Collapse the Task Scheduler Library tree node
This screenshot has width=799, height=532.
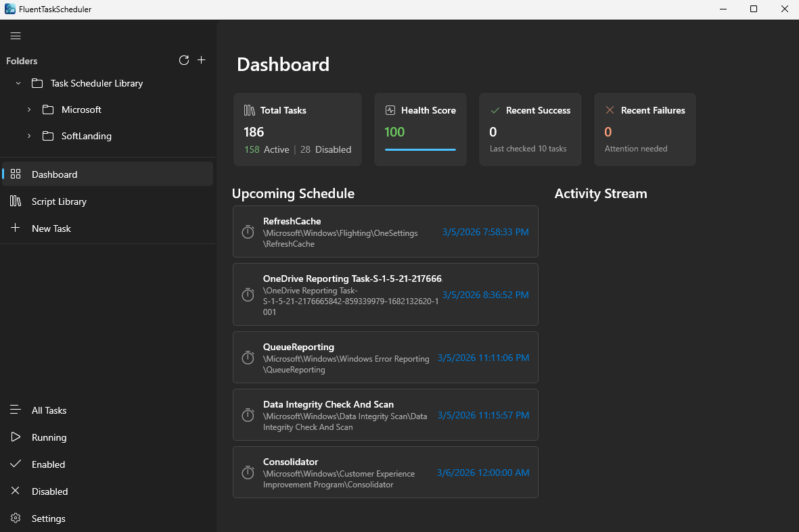tap(18, 83)
